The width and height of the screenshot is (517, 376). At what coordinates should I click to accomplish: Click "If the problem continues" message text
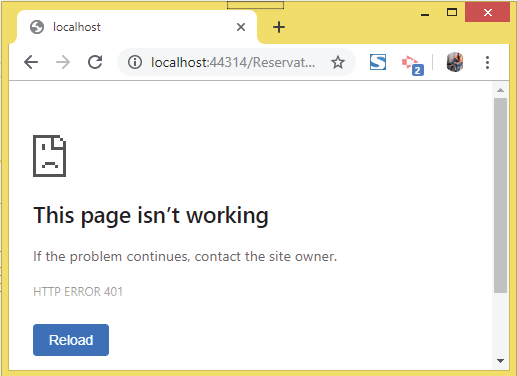point(185,257)
